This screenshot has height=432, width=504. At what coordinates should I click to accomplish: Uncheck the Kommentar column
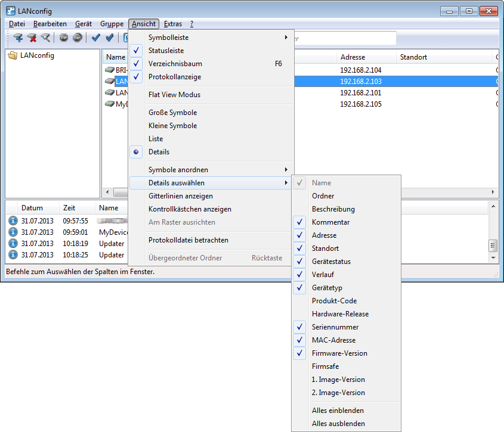click(x=330, y=222)
